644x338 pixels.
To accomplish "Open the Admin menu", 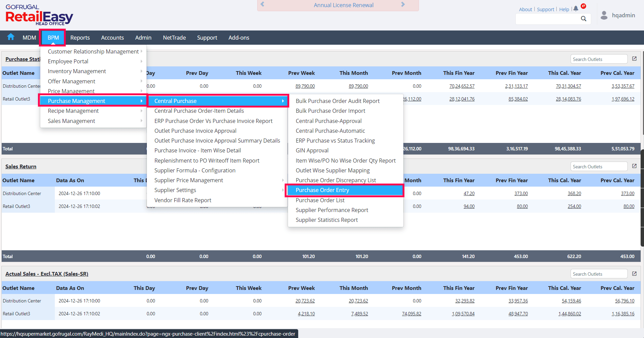I will [x=143, y=38].
